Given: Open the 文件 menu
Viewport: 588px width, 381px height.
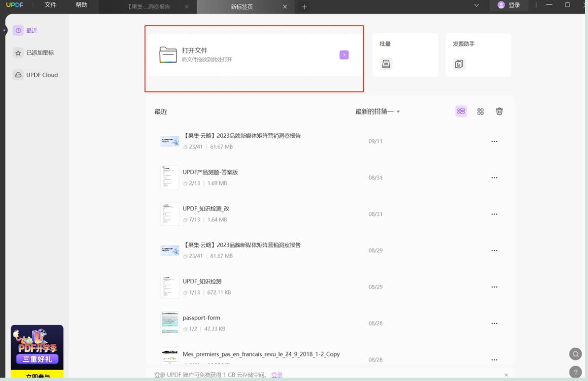Looking at the screenshot, I should (50, 5).
